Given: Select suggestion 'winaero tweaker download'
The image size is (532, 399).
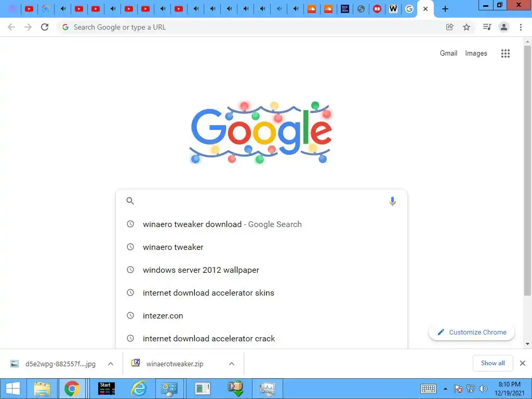Looking at the screenshot, I should click(x=261, y=224).
